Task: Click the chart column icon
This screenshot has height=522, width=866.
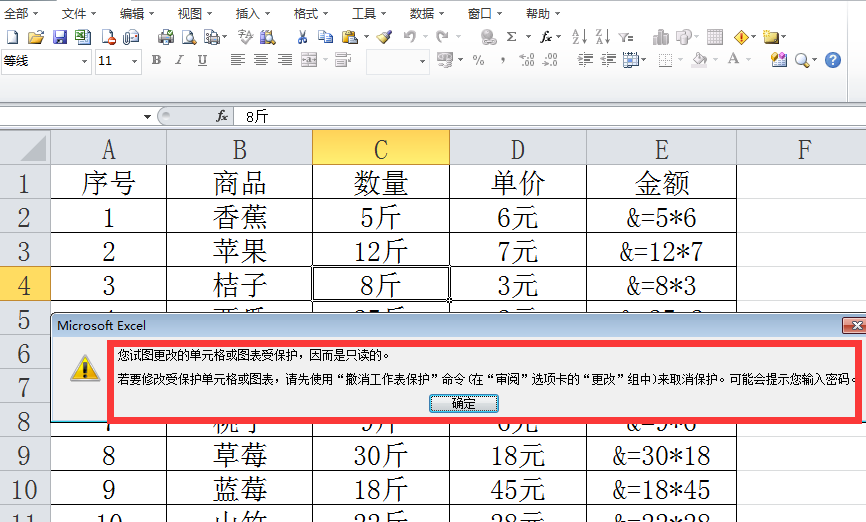Action: click(x=661, y=37)
